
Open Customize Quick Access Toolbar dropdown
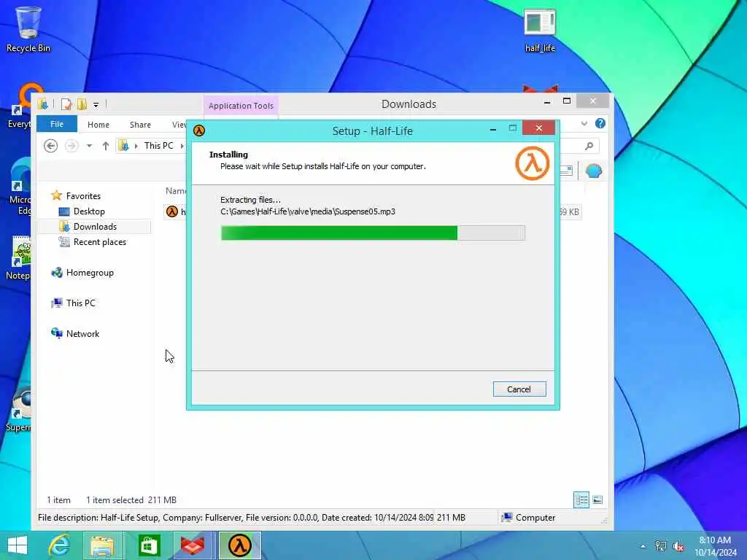pyautogui.click(x=96, y=104)
